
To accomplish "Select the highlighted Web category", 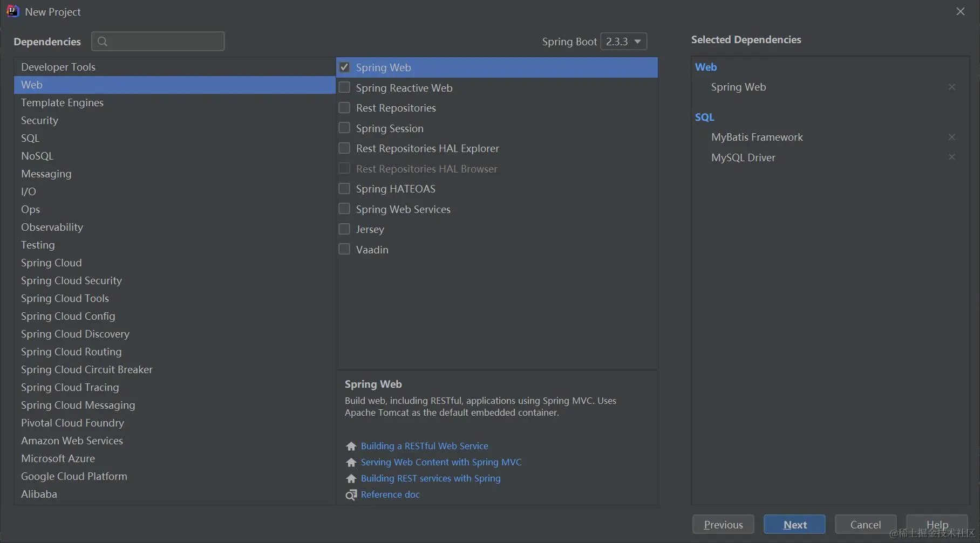I will (174, 85).
